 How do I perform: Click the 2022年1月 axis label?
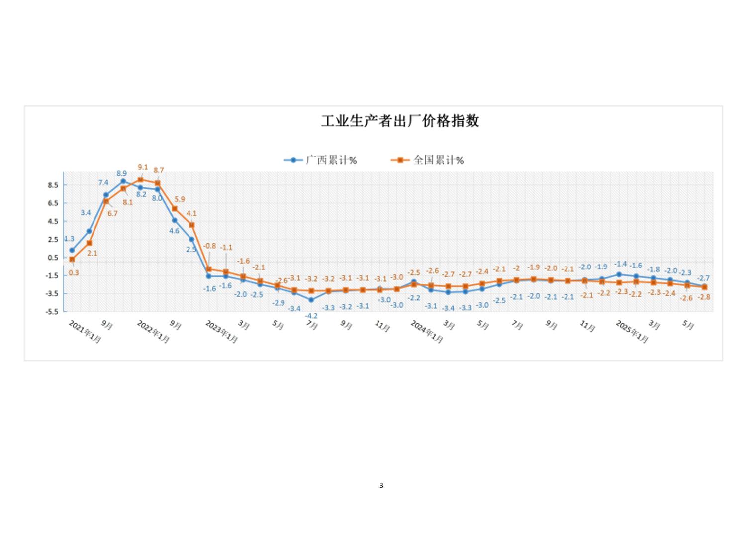click(x=154, y=331)
